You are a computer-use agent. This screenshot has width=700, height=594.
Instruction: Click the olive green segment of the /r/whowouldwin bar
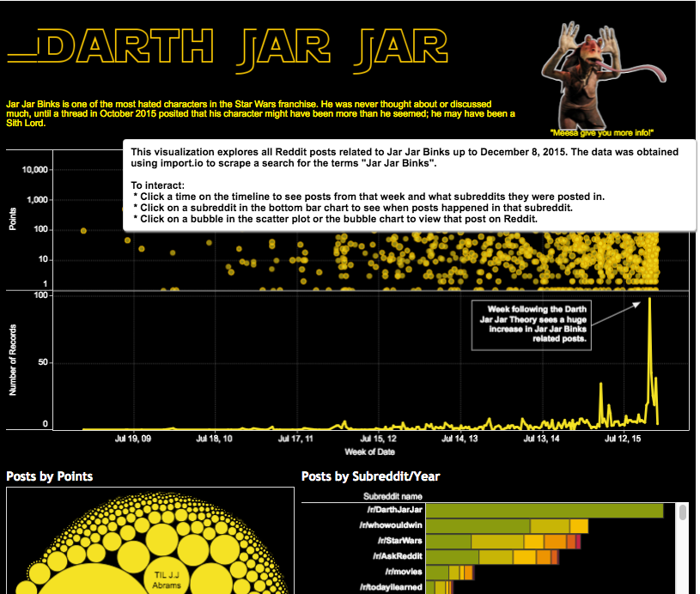[x=478, y=526]
